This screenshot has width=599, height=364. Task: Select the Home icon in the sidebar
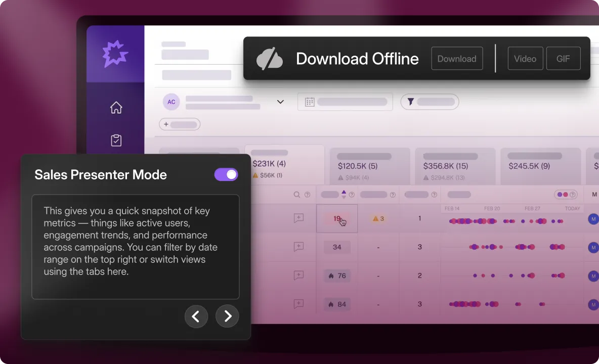[116, 108]
